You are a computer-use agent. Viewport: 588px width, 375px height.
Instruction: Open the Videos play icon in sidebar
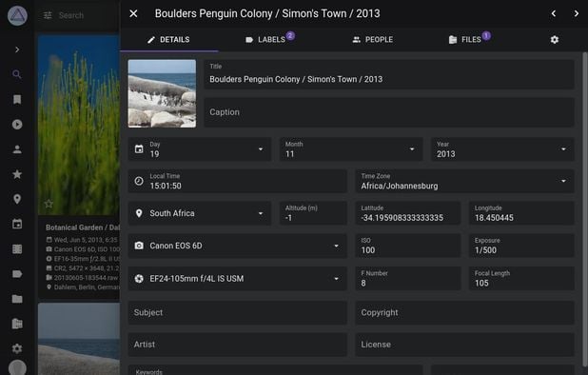point(17,125)
